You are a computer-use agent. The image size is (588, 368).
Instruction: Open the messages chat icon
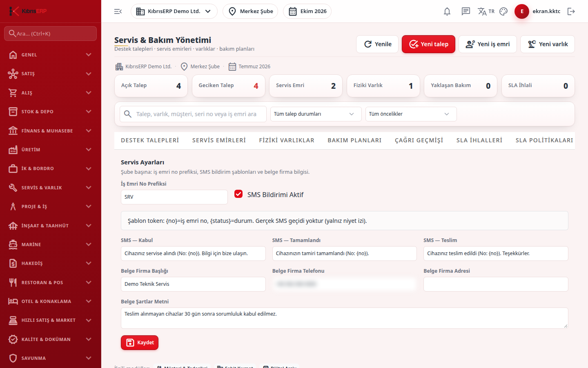click(466, 11)
